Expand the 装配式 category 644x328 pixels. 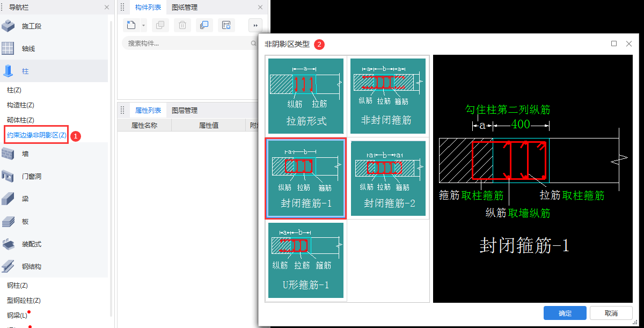54,244
